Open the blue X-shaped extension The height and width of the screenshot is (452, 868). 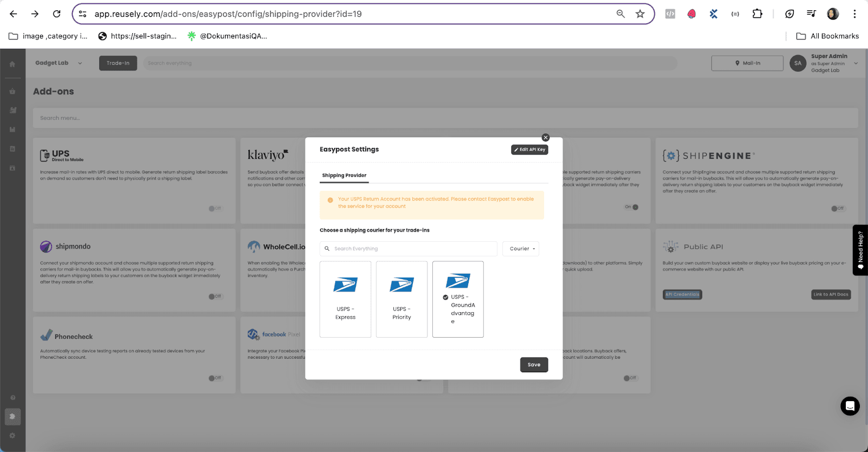pos(713,14)
